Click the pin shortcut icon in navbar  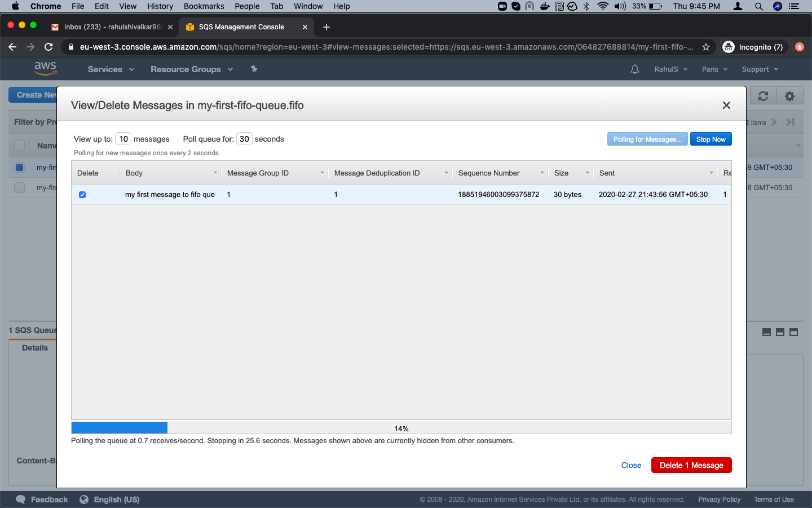click(x=254, y=69)
